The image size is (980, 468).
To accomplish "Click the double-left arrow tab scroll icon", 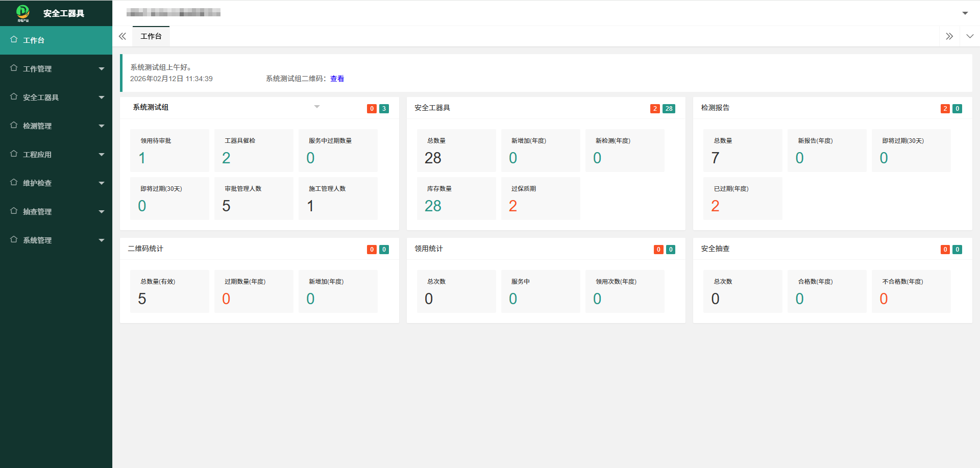I will [122, 36].
